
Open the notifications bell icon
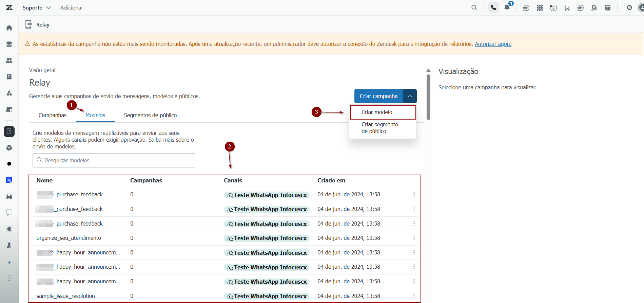[x=507, y=7]
